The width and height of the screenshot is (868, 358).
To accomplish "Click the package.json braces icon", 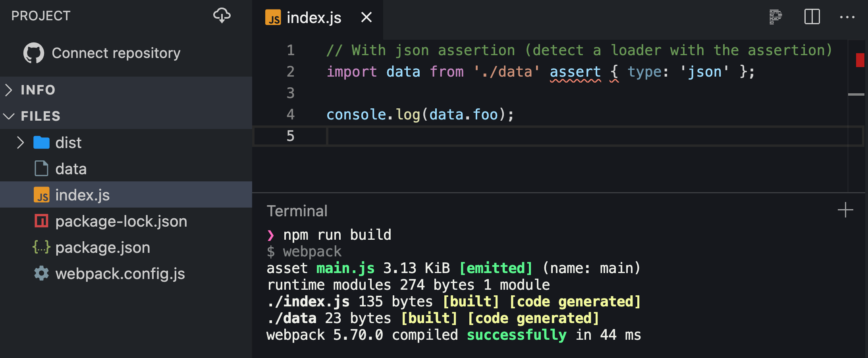I will tap(41, 247).
